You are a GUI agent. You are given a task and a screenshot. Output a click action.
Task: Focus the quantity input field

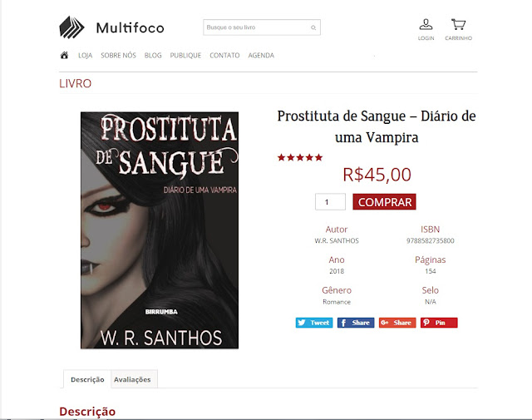tap(330, 202)
